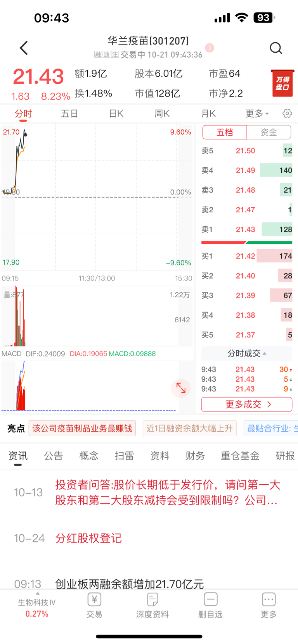Select the 五档 order book toggle
The height and width of the screenshot is (644, 298).
tap(225, 132)
